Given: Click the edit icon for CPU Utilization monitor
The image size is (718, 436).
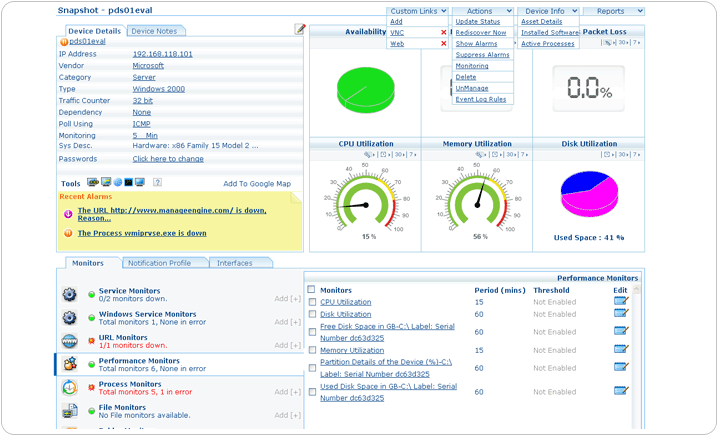Looking at the screenshot, I should pyautogui.click(x=621, y=301).
